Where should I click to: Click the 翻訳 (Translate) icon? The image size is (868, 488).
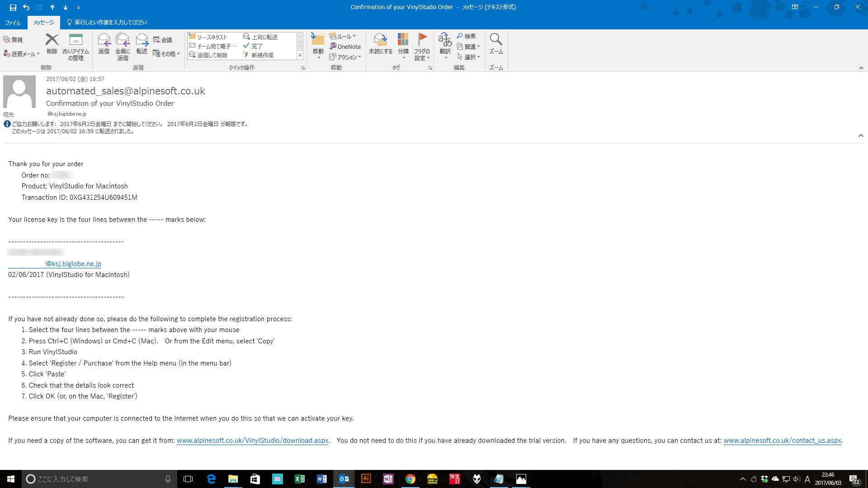point(445,40)
